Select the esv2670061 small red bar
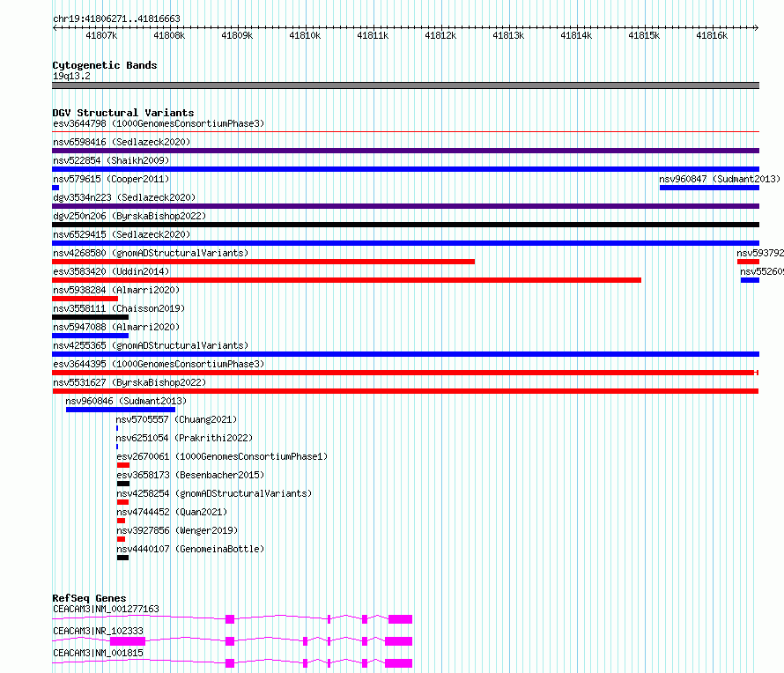Viewport: 784px width, 673px height. [x=123, y=465]
